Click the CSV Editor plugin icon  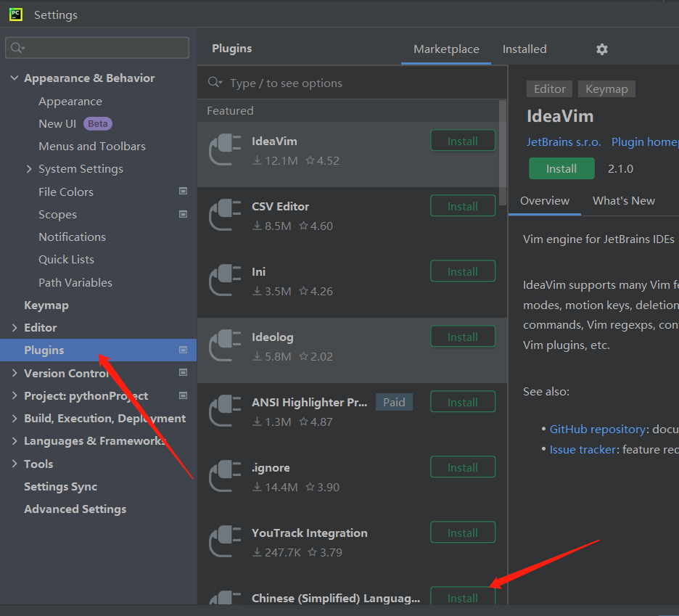(x=225, y=213)
